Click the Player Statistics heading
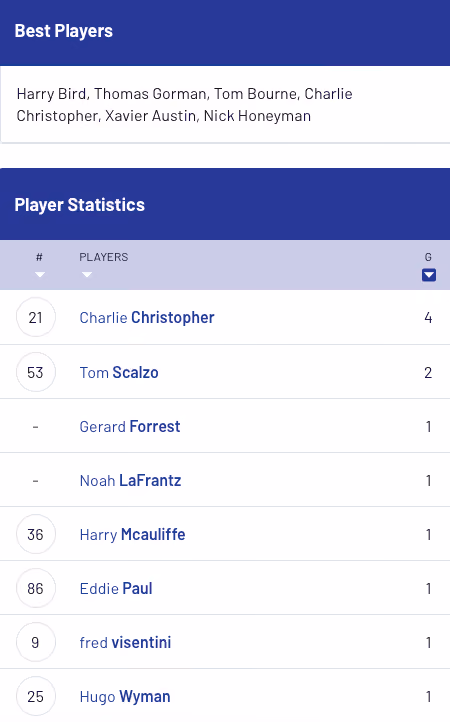This screenshot has width=450, height=722. coord(80,204)
